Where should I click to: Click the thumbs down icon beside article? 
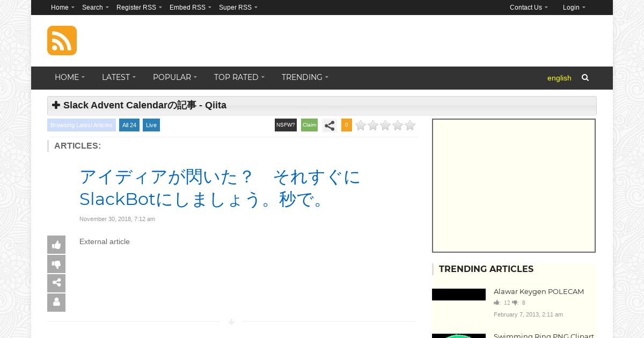coord(56,264)
